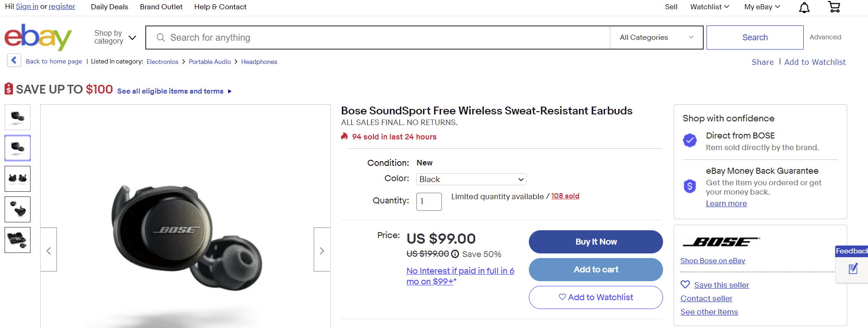This screenshot has height=328, width=868.
Task: Click the Quantity input field
Action: click(x=429, y=202)
